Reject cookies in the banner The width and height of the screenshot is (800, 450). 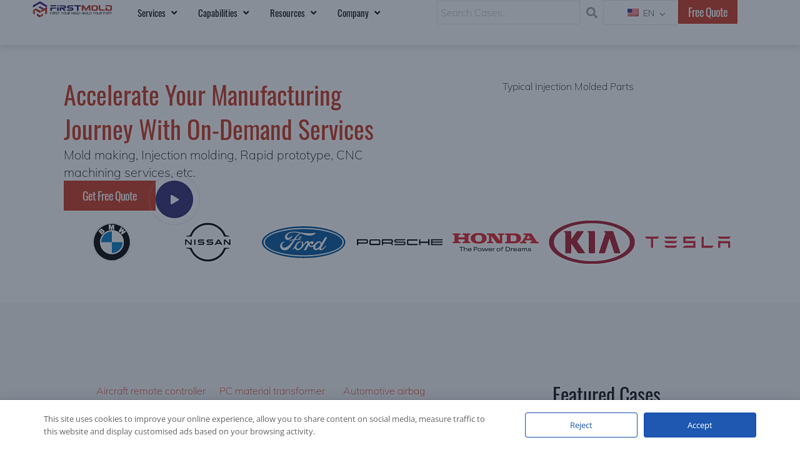[x=581, y=425]
